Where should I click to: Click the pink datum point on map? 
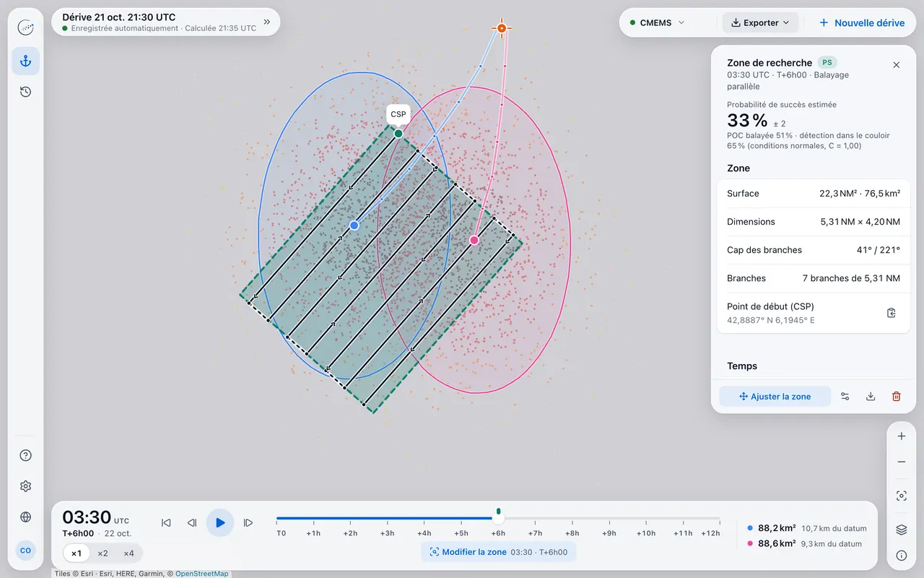pyautogui.click(x=474, y=240)
